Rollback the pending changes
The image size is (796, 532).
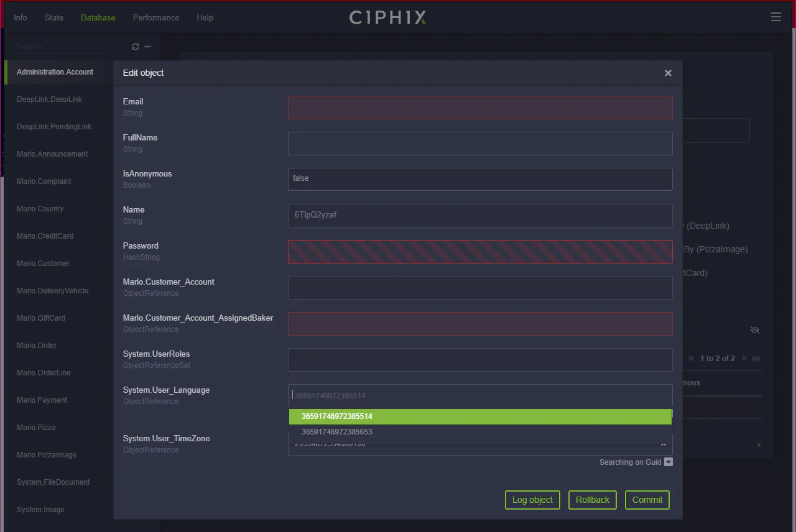[592, 500]
